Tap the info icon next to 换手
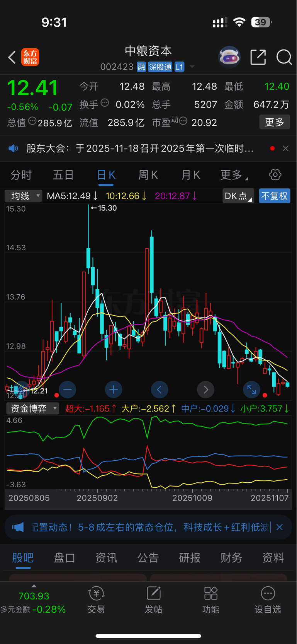The image size is (297, 644). [105, 103]
